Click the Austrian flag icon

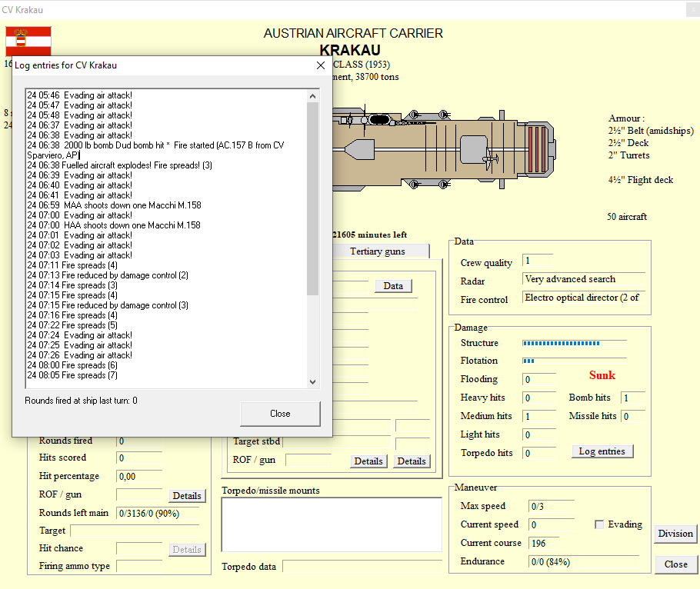(x=28, y=41)
